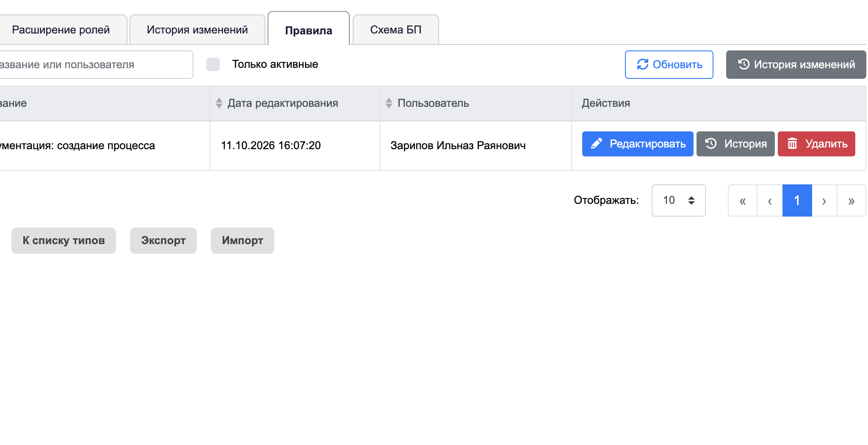Sort by Пользователь column arrows
The height and width of the screenshot is (445, 868).
(x=389, y=103)
